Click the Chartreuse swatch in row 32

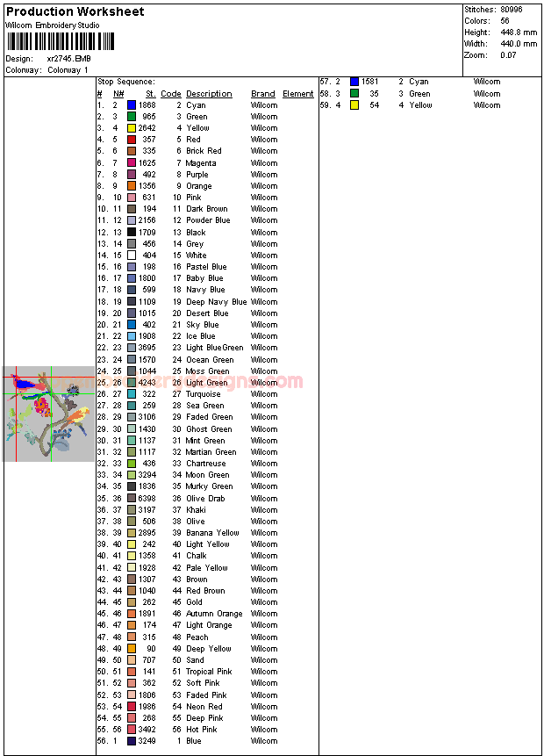coord(132,464)
